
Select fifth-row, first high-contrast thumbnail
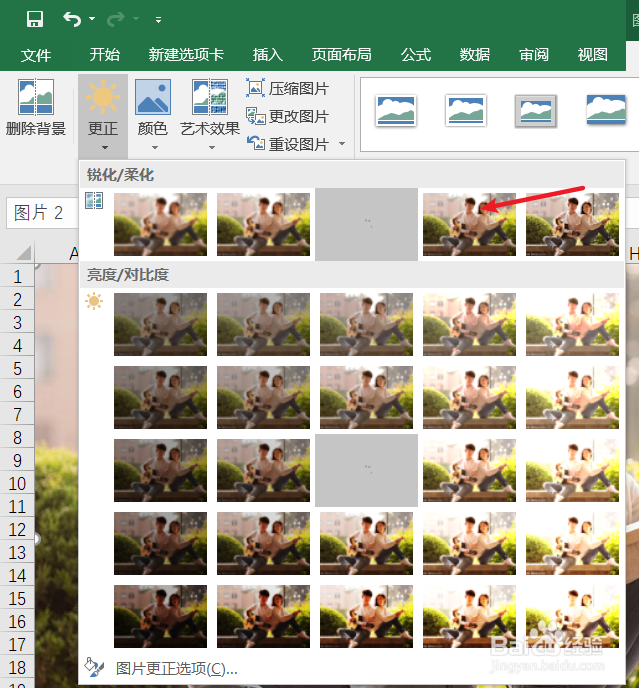pyautogui.click(x=160, y=616)
